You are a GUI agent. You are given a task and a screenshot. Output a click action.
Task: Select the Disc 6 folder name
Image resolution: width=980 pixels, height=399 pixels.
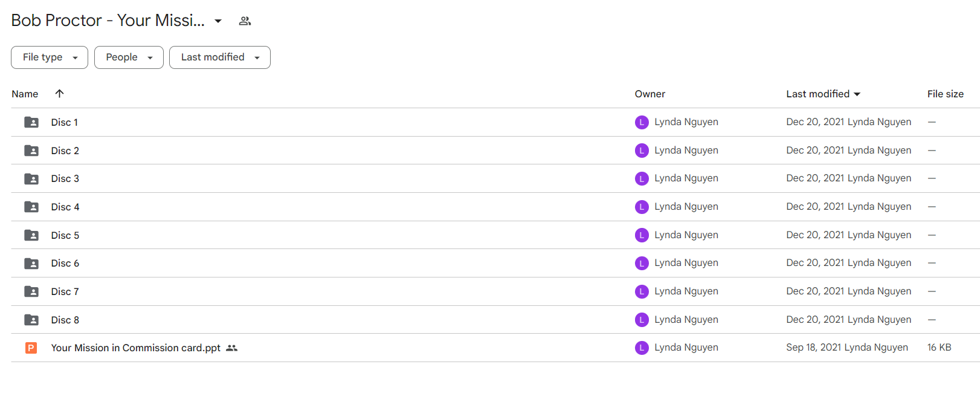click(x=65, y=263)
